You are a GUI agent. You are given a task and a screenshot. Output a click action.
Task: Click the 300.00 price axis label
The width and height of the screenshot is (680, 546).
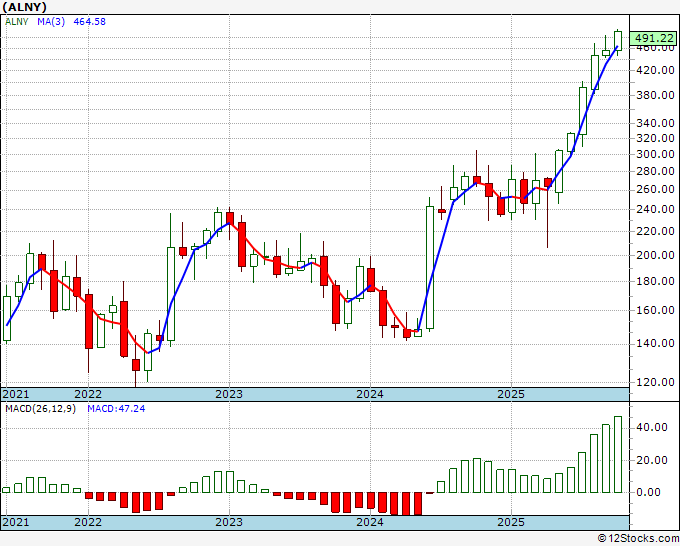[x=655, y=154]
